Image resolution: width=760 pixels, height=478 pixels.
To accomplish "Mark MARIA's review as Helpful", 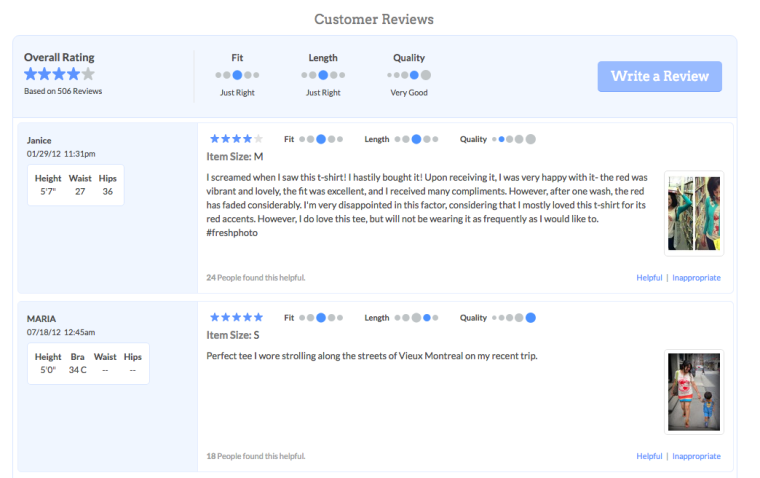I will pyautogui.click(x=649, y=456).
